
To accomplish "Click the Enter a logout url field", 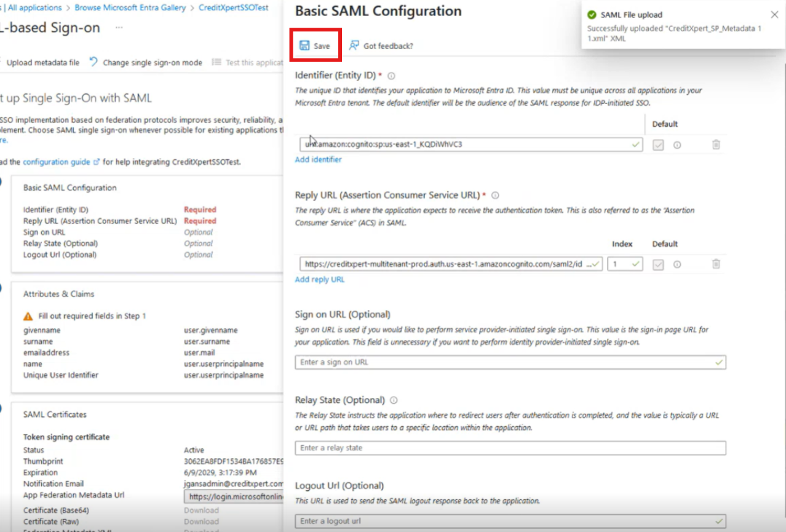I will [x=510, y=521].
